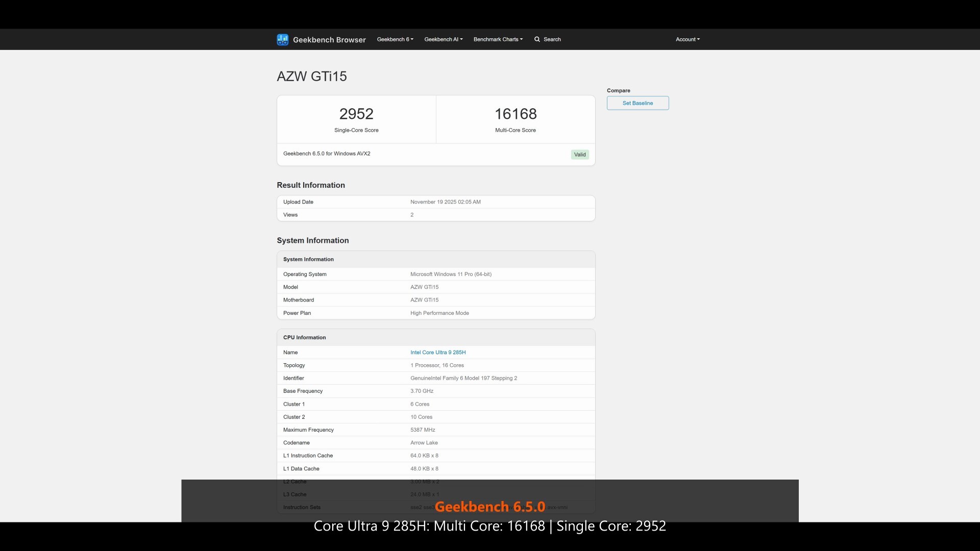
Task: Click the Codename Arrow Lake entry
Action: click(x=424, y=442)
